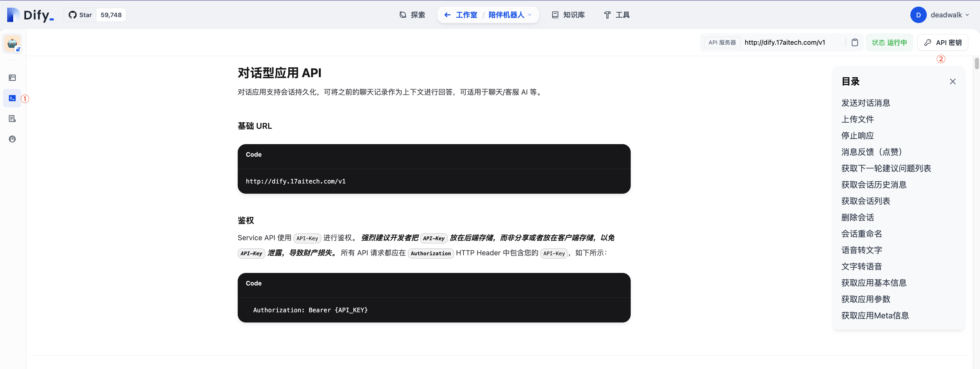The image size is (980, 369).
Task: Copy API server URL using the clipboard icon
Action: click(x=855, y=42)
